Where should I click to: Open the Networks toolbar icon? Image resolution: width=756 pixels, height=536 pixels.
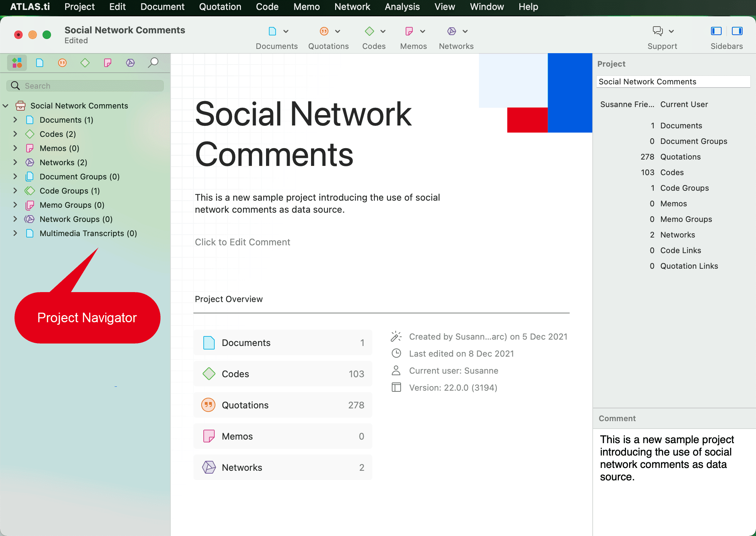451,31
